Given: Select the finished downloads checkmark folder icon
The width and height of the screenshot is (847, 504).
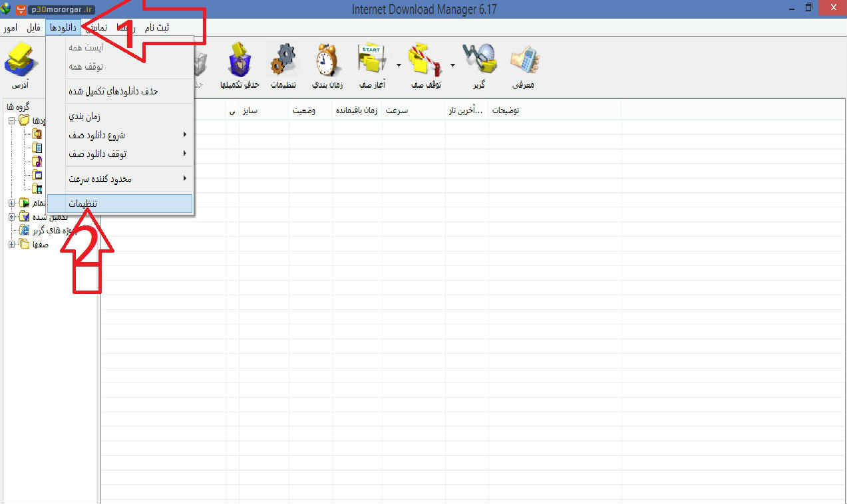Looking at the screenshot, I should tap(25, 217).
